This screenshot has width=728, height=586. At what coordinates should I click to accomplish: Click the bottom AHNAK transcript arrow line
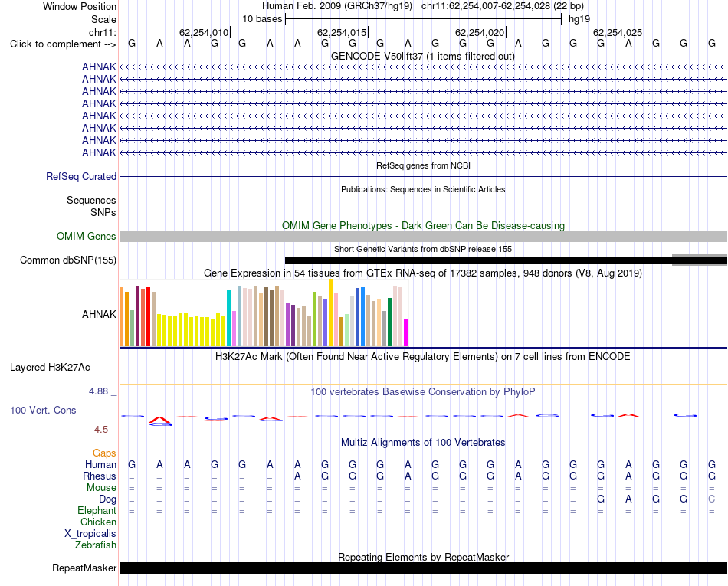pyautogui.click(x=424, y=152)
